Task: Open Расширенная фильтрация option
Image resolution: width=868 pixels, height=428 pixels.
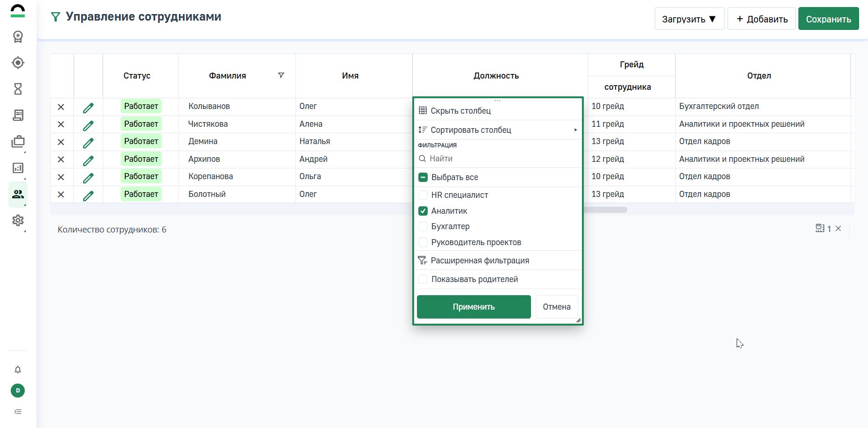Action: (x=480, y=261)
